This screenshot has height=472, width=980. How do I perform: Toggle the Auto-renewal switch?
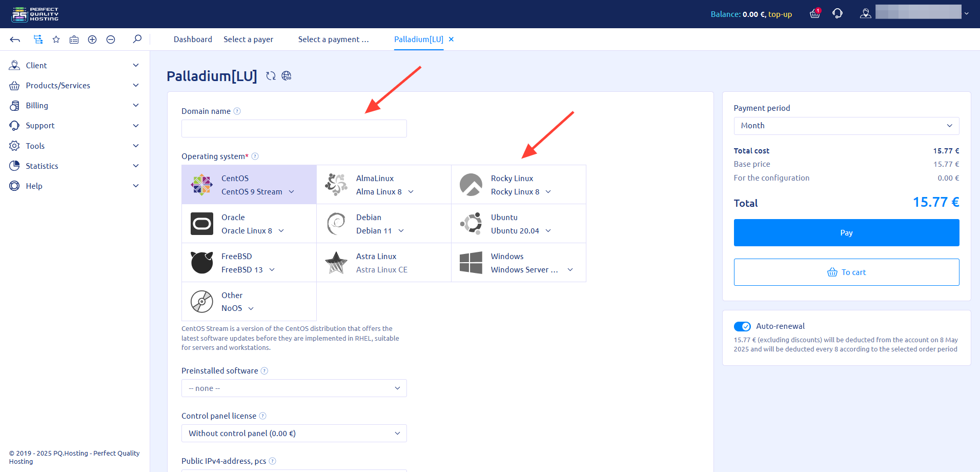742,326
